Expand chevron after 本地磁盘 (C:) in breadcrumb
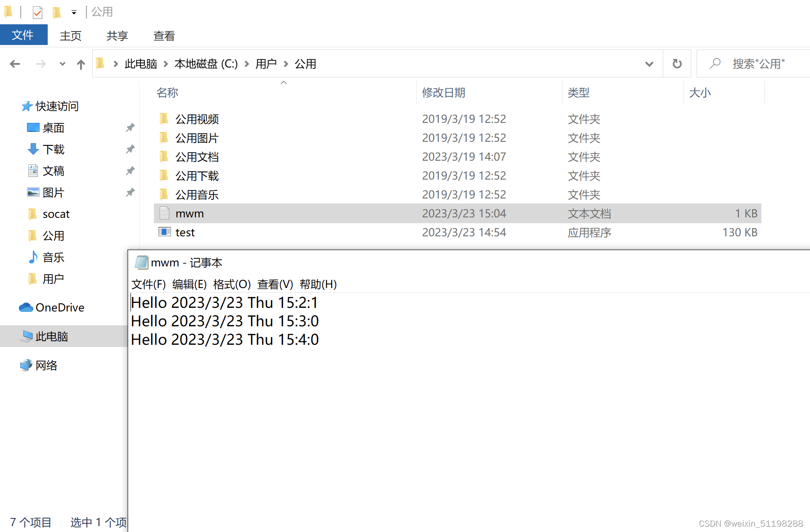Viewport: 810px width, 532px height. [247, 64]
